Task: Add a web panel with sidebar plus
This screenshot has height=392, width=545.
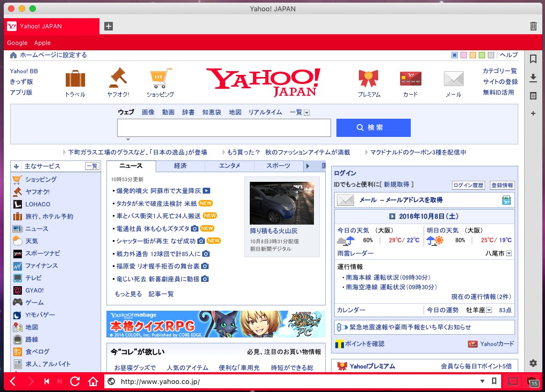Action: coord(533,113)
